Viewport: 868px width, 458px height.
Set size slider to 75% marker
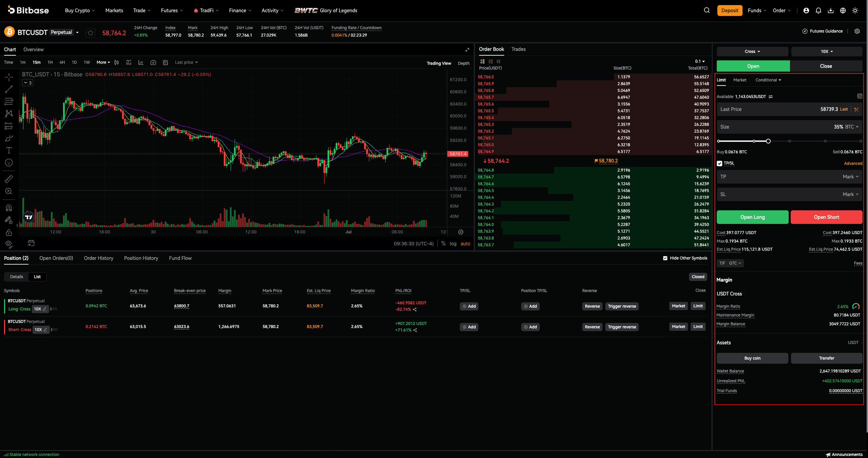[x=825, y=141]
